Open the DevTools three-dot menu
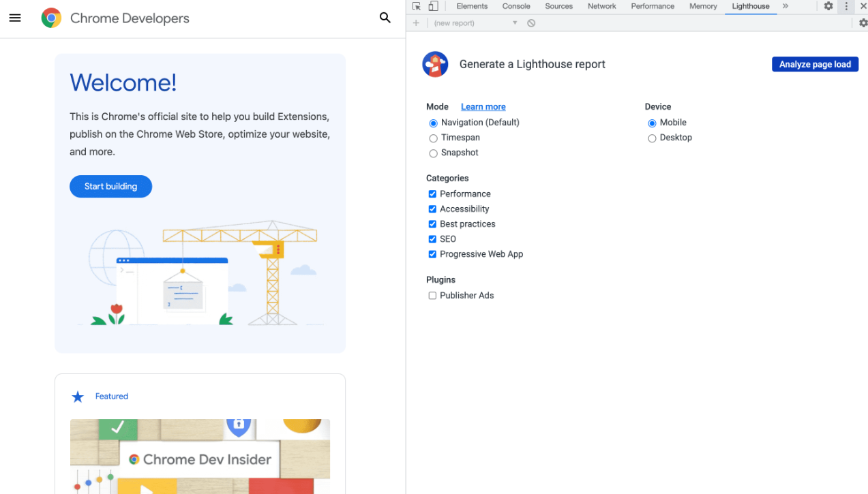 [x=846, y=6]
